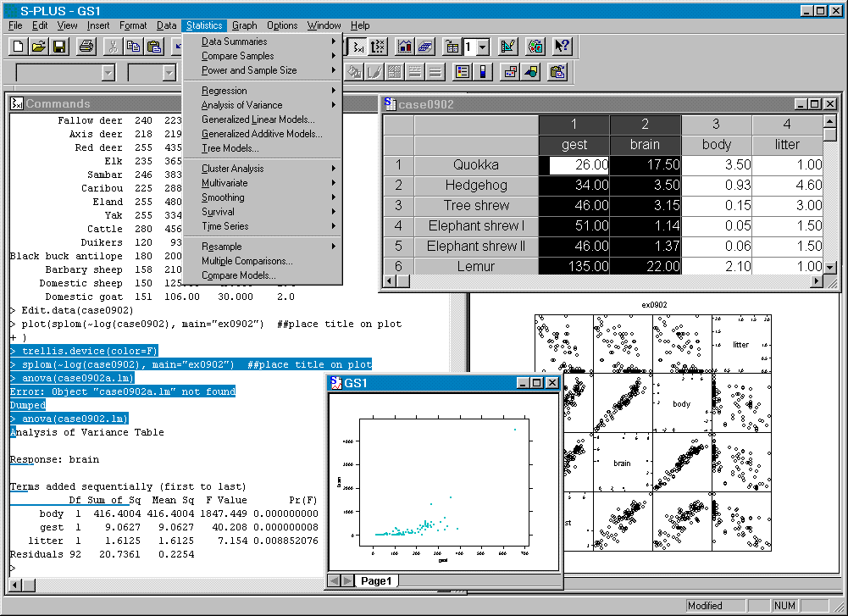Click the Print toolbar icon
Screen dimensions: 848x616
(x=86, y=47)
